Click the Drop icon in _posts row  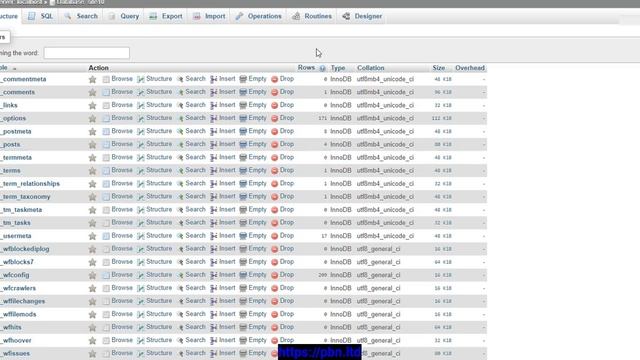[x=275, y=144]
